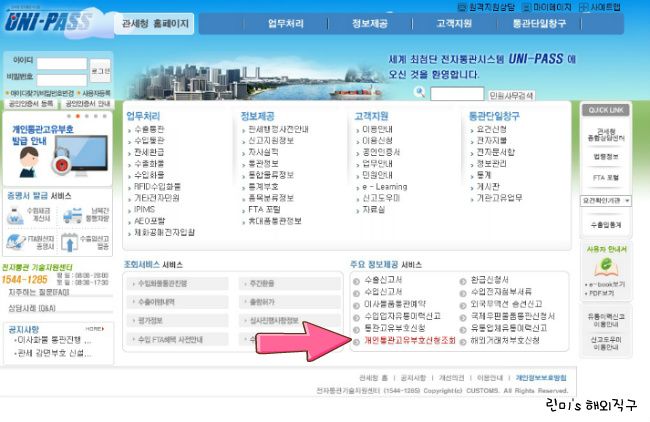Select the first banner carousel dot
The image size is (650, 422).
click(x=69, y=116)
